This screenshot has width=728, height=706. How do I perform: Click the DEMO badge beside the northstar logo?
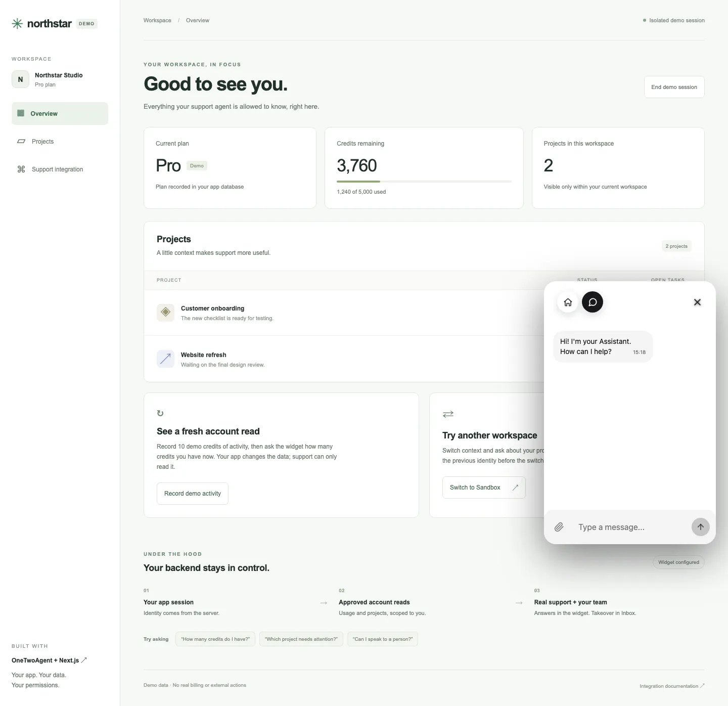86,24
